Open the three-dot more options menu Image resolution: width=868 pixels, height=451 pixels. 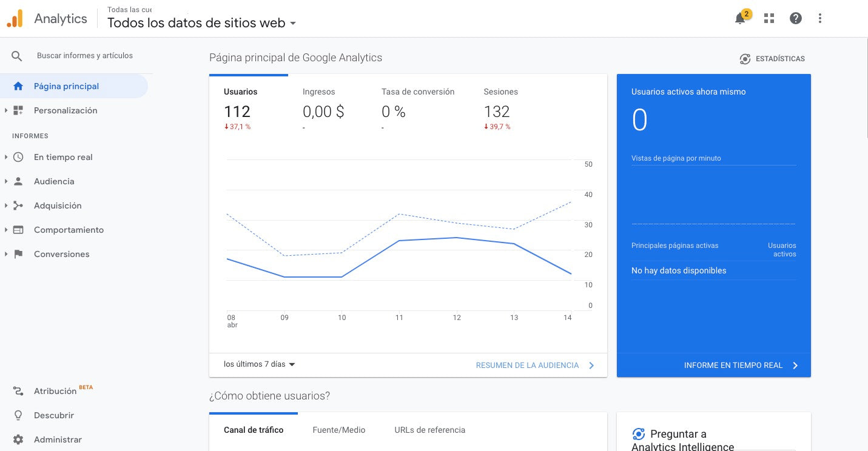click(820, 18)
